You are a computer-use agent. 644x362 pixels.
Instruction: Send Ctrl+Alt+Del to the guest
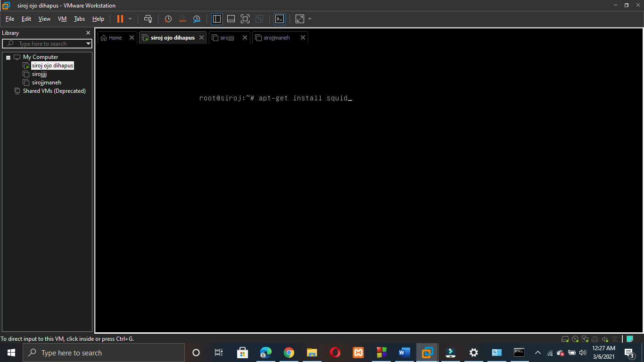[148, 19]
